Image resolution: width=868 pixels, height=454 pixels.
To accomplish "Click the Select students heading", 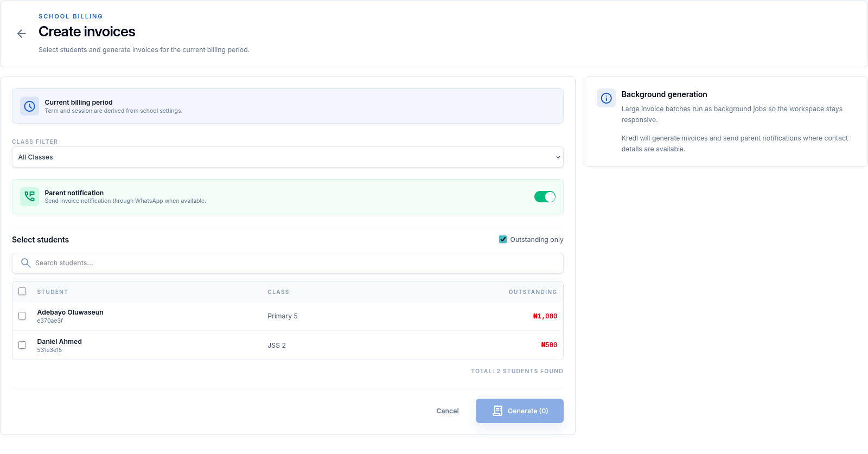I will coord(41,240).
